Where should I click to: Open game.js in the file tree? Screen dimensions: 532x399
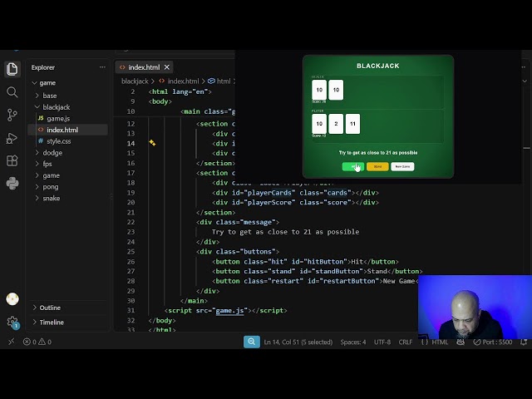tap(58, 118)
